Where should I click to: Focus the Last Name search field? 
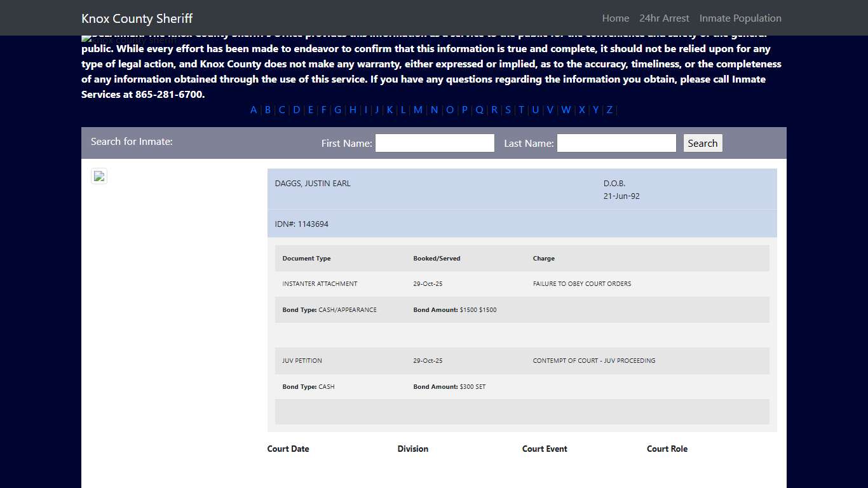pos(616,143)
